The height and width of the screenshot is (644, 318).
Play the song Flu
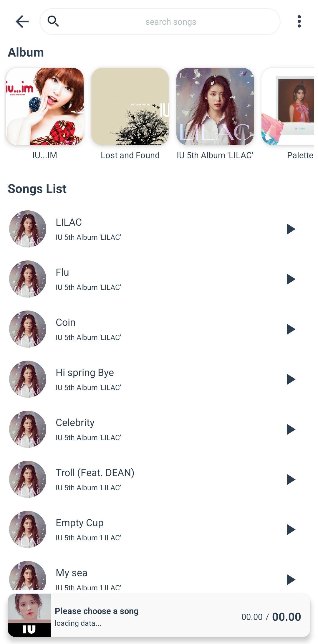[x=291, y=279]
